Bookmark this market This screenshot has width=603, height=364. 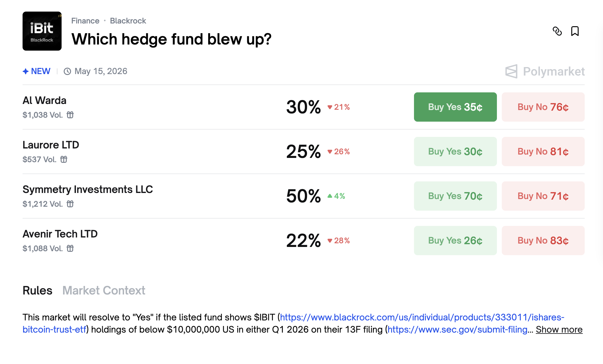pos(575,31)
